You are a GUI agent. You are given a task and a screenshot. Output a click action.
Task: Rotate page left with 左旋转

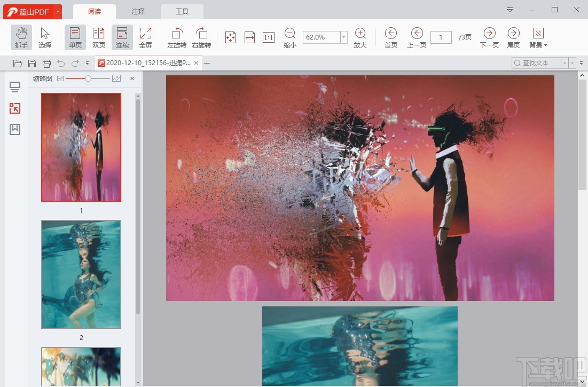pos(177,37)
